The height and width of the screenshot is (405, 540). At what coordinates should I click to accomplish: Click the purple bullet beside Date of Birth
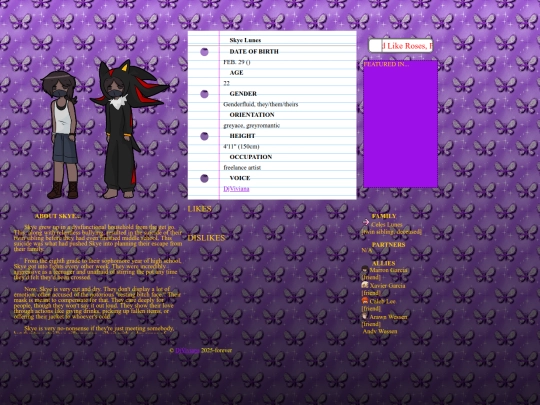tap(204, 52)
